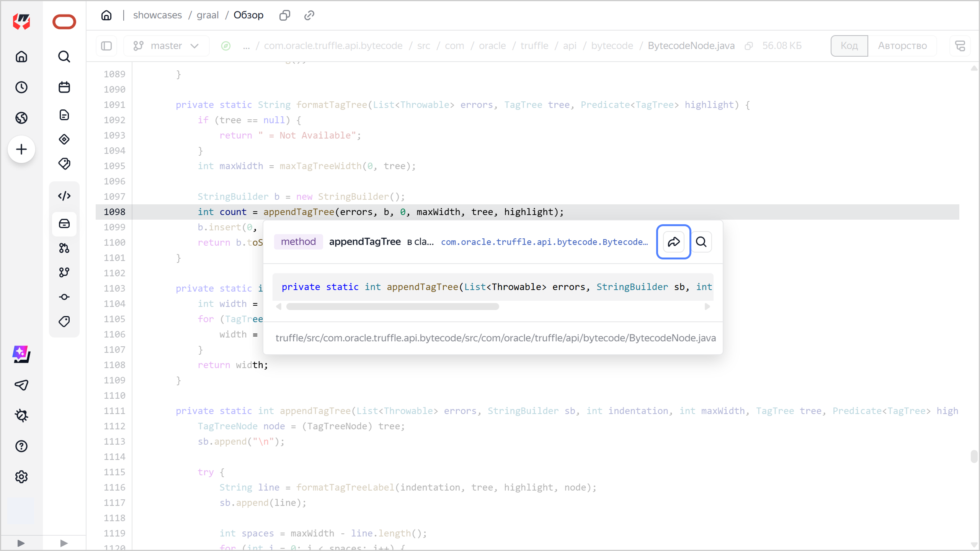This screenshot has height=551, width=980.
Task: Click the plus create-new button
Action: 21,149
